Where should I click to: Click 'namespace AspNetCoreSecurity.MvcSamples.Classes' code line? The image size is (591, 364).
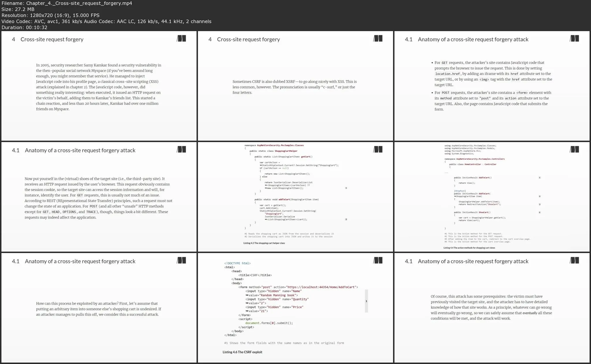click(x=274, y=145)
